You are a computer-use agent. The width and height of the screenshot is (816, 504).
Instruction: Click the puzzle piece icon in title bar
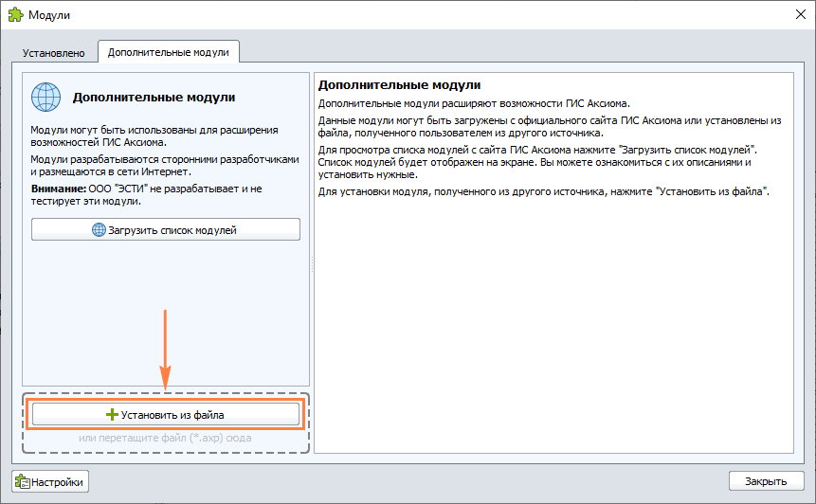pyautogui.click(x=15, y=16)
